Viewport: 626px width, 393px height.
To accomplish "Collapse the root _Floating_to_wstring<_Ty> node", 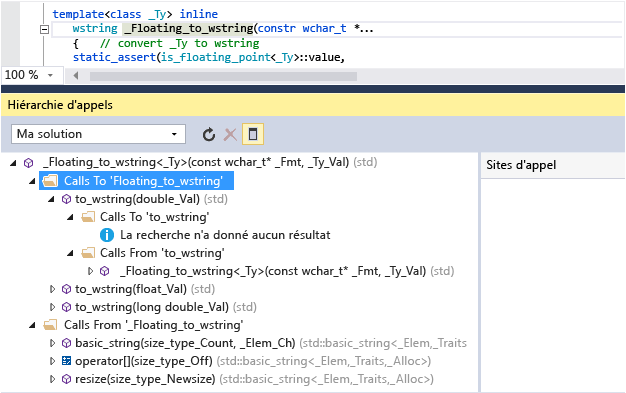I will pyautogui.click(x=14, y=163).
